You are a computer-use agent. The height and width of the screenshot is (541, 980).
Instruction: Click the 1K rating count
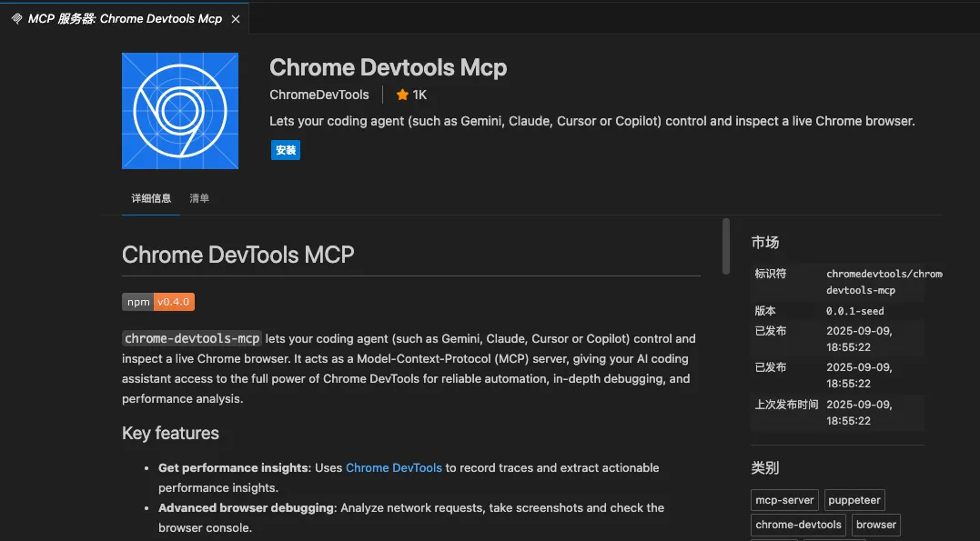[x=420, y=95]
